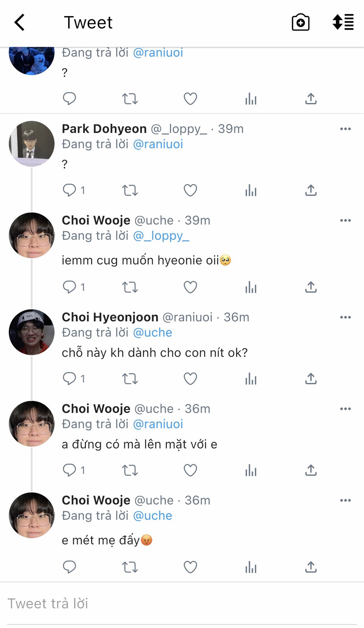Open the camera add icon
364x628 pixels.
[x=300, y=22]
